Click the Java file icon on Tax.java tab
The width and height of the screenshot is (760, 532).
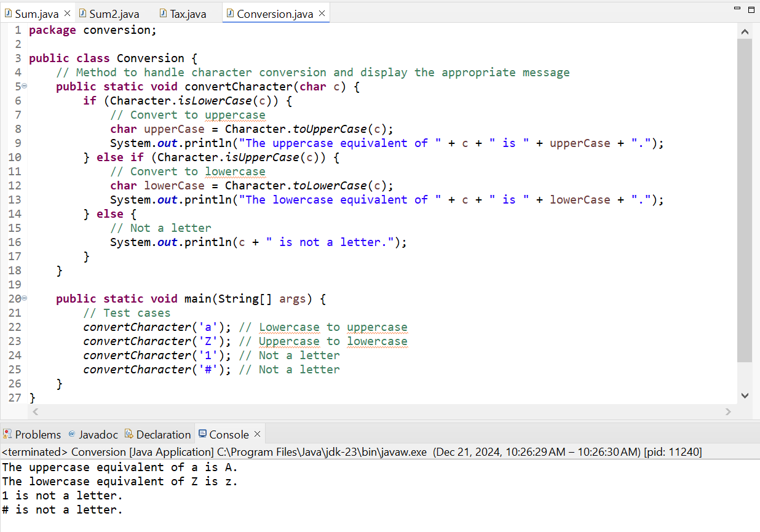[163, 14]
